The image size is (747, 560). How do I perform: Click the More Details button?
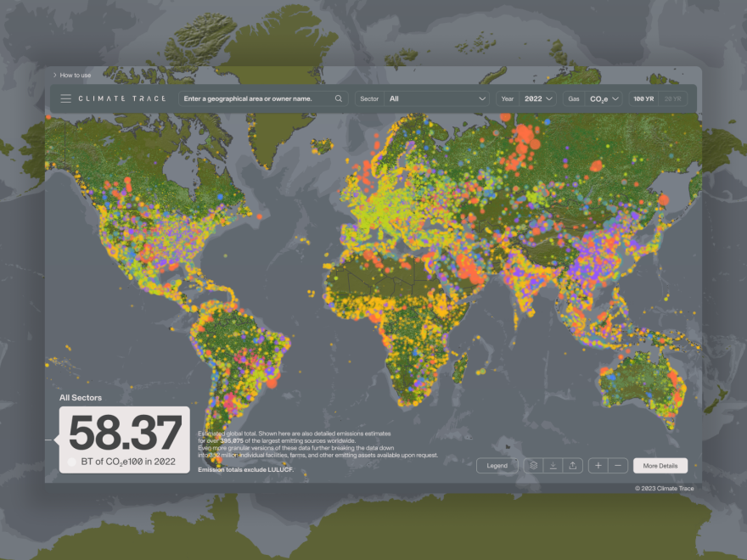click(x=660, y=465)
